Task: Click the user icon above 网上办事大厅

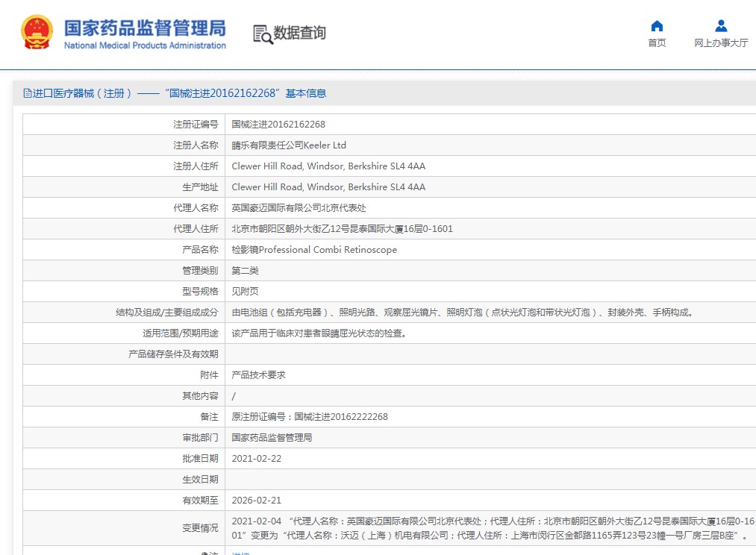Action: 721,26
